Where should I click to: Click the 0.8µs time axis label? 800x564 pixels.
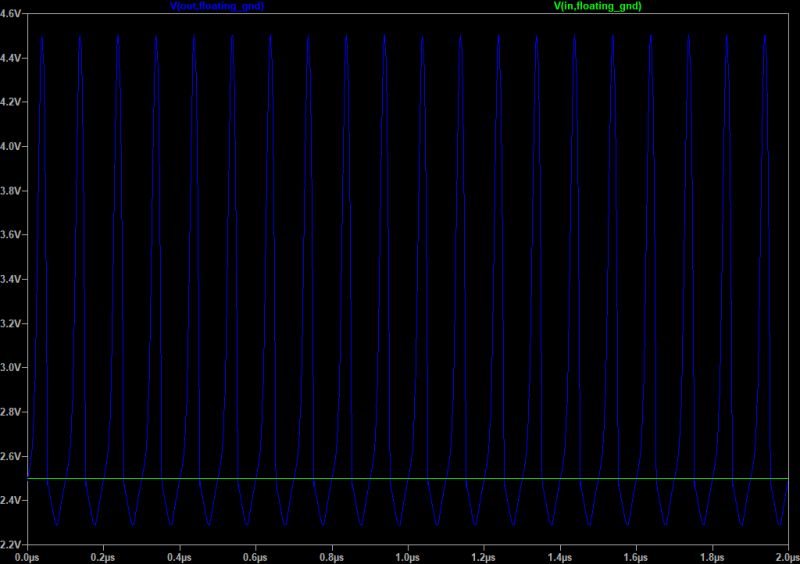[331, 557]
